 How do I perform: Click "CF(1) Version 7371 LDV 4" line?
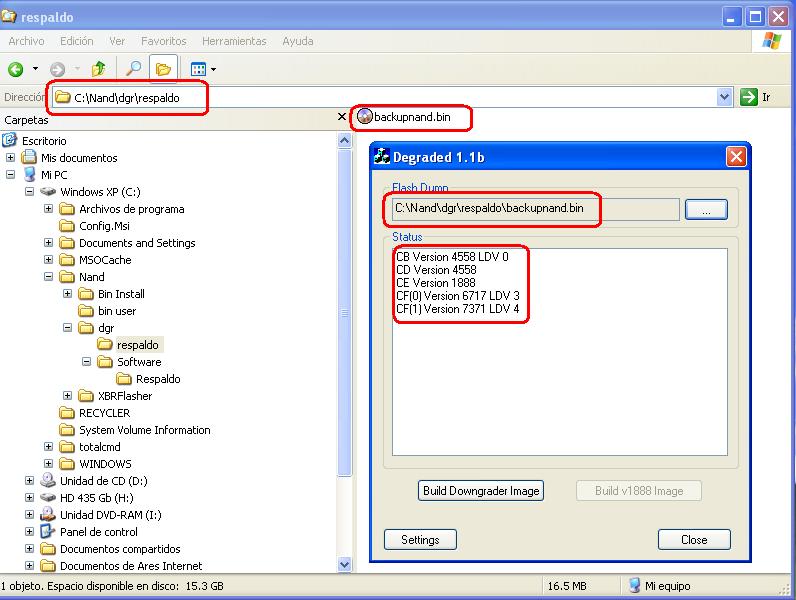click(x=458, y=309)
